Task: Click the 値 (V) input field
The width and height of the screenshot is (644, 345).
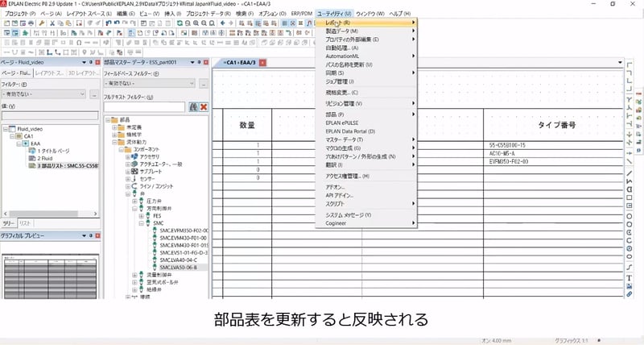Action: point(50,116)
